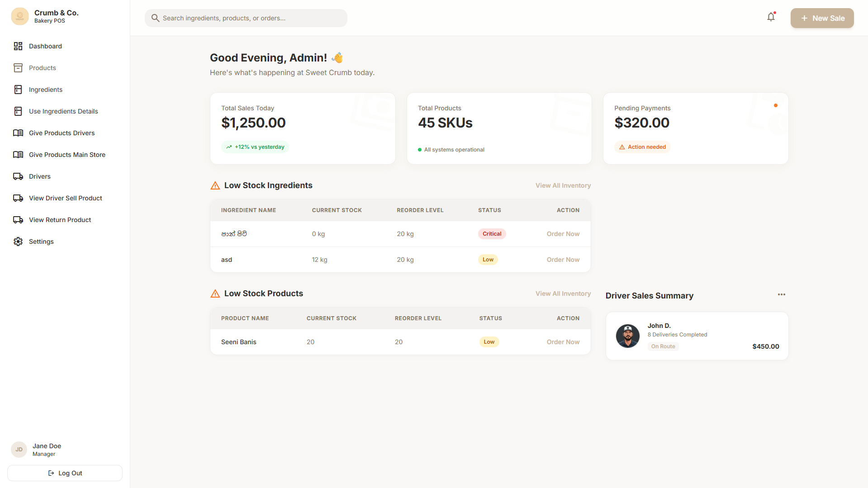
Task: Select the Dashboard icon in sidebar
Action: pos(18,46)
